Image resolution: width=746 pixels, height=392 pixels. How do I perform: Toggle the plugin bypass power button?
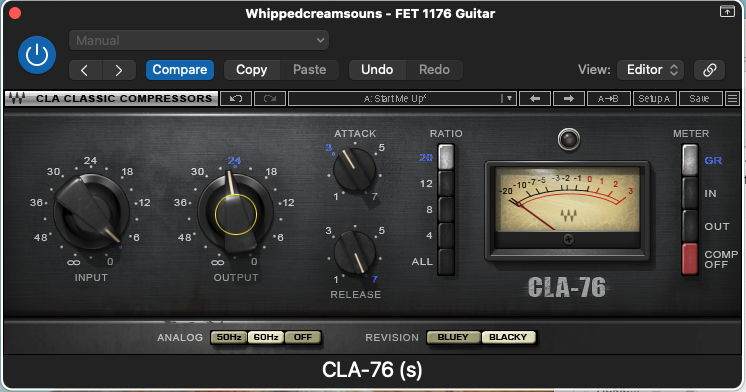[37, 55]
